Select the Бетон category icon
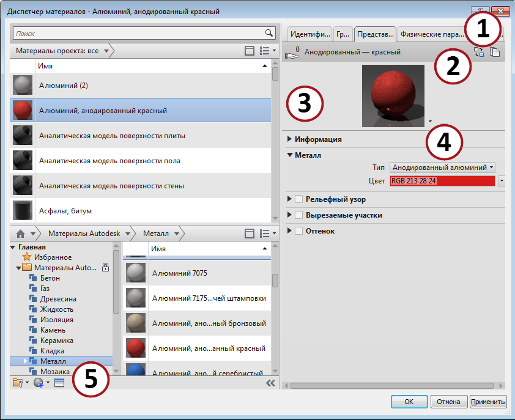Image resolution: width=515 pixels, height=420 pixels. (33, 278)
